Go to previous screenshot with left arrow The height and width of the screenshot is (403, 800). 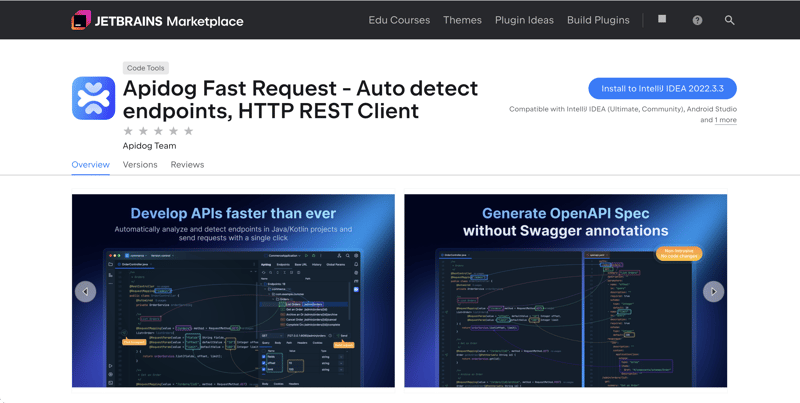tap(85, 292)
